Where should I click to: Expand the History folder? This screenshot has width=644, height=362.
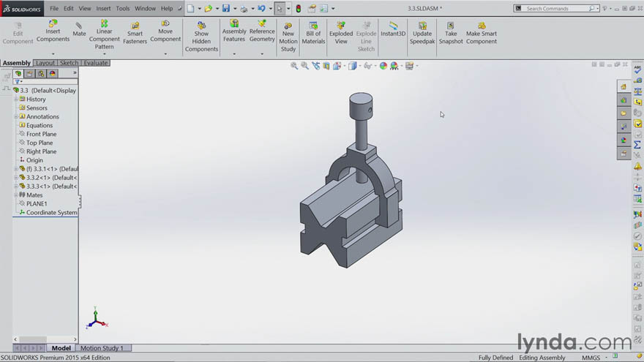(16, 99)
